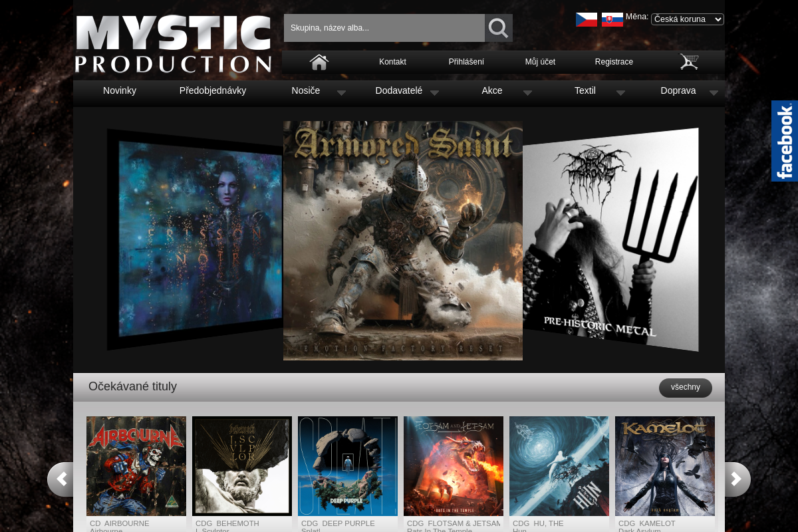Image resolution: width=798 pixels, height=532 pixels.
Task: Open the Airbourne album cover
Action: click(x=136, y=466)
